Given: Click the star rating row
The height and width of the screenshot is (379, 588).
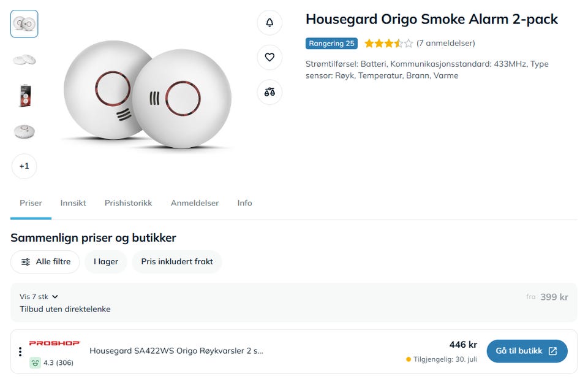Looking at the screenshot, I should [388, 43].
